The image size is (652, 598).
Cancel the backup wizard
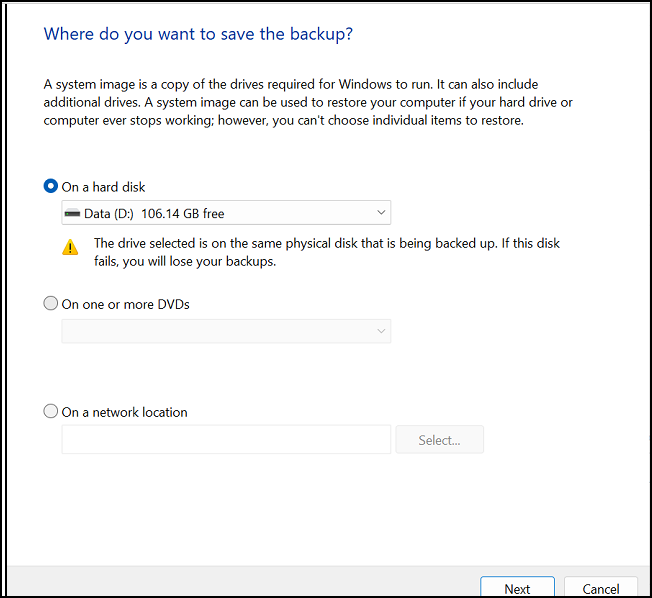[600, 588]
